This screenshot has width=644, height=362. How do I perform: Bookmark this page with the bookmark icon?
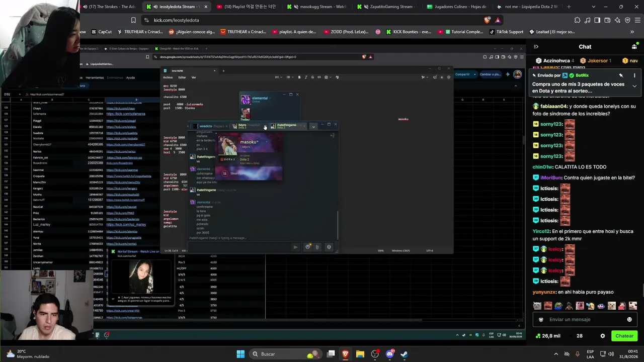pos(133,20)
